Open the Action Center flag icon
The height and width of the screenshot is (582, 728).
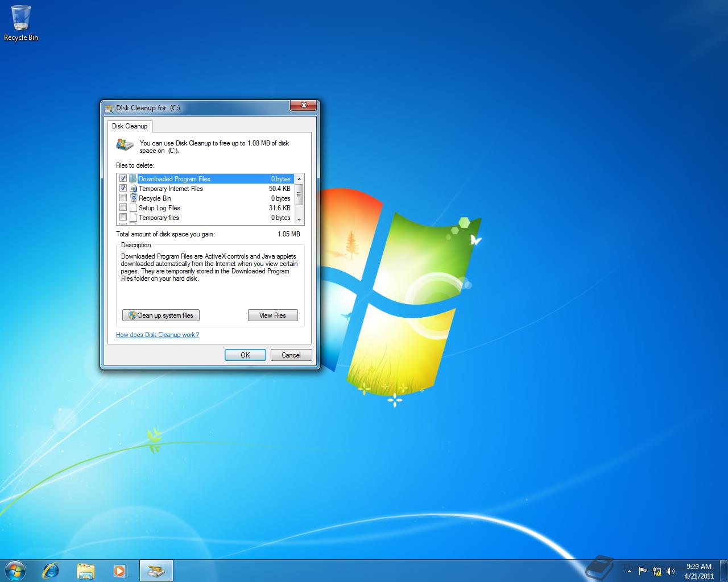[x=643, y=571]
